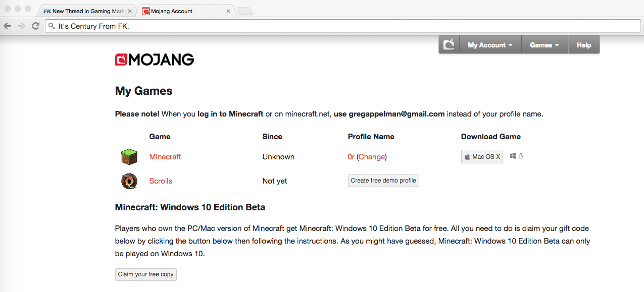Open the Games dropdown menu
The height and width of the screenshot is (292, 644).
click(544, 45)
